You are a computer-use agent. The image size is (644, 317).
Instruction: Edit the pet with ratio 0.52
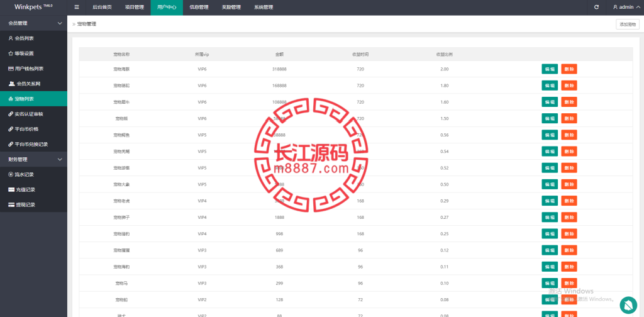click(550, 167)
